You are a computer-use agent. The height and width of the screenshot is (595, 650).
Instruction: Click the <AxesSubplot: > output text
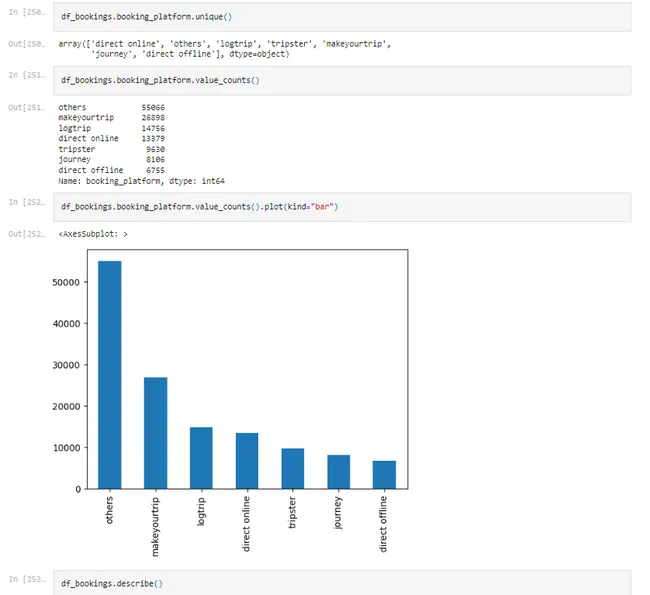(93, 234)
